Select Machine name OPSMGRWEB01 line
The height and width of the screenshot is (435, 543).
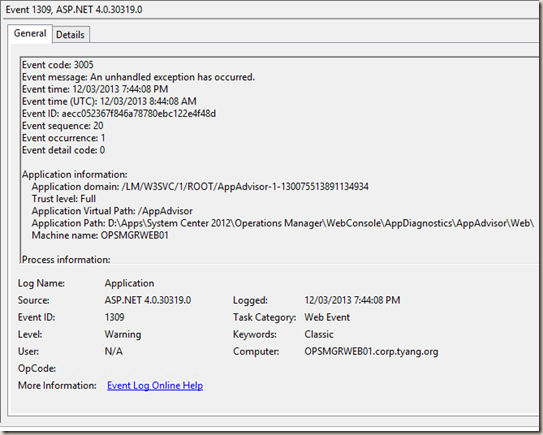[100, 235]
